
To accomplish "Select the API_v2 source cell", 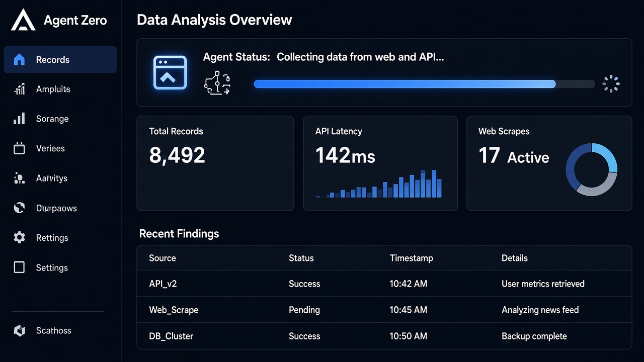I will [x=163, y=284].
